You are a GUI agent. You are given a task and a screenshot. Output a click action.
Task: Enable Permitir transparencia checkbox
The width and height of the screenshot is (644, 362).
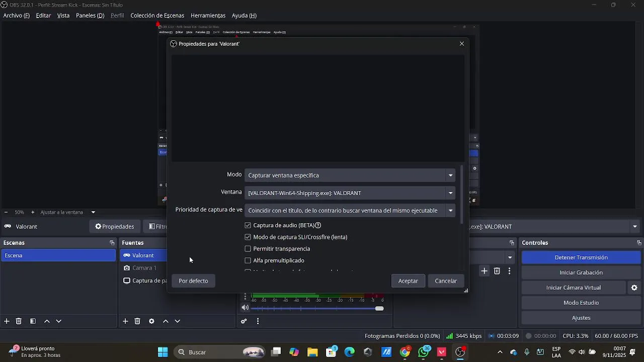(248, 249)
